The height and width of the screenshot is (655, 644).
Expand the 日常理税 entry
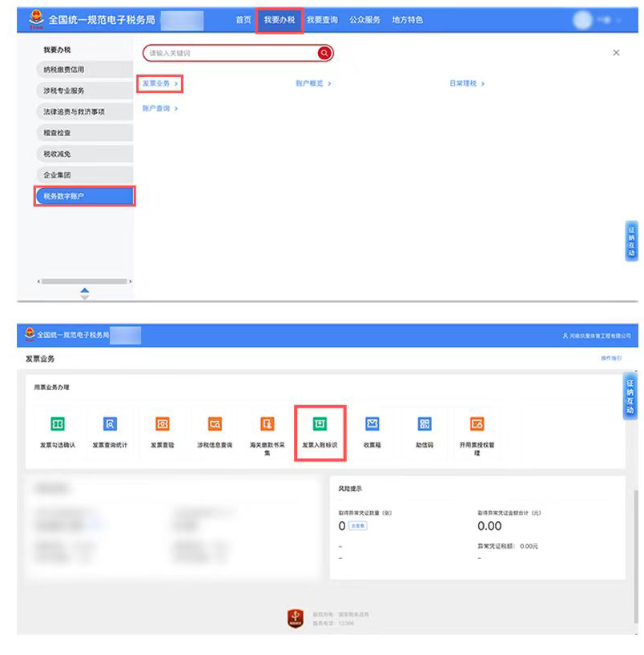click(467, 83)
